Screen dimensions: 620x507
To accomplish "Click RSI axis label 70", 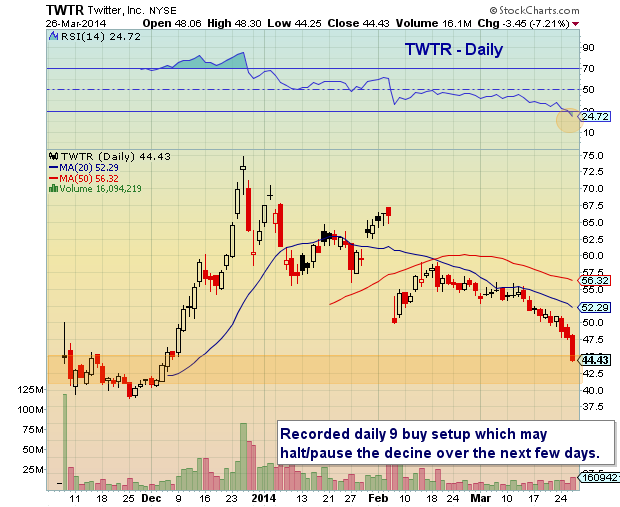I will click(x=589, y=69).
